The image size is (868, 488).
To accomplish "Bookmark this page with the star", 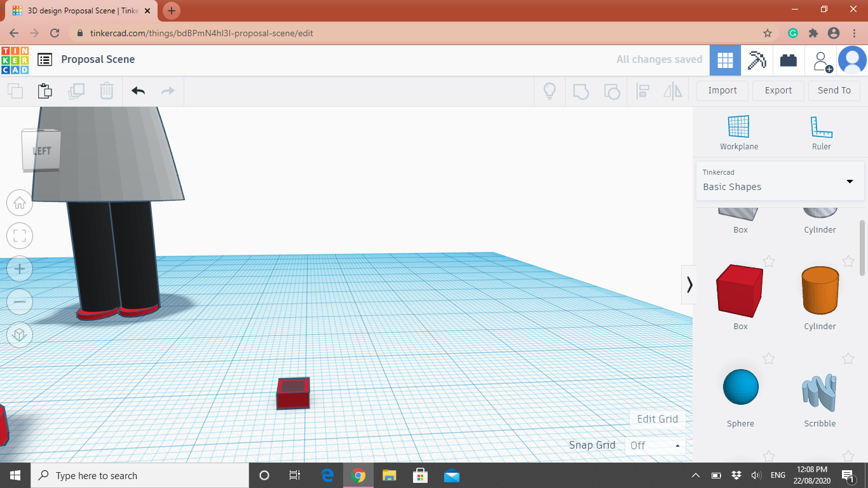I will pos(768,33).
